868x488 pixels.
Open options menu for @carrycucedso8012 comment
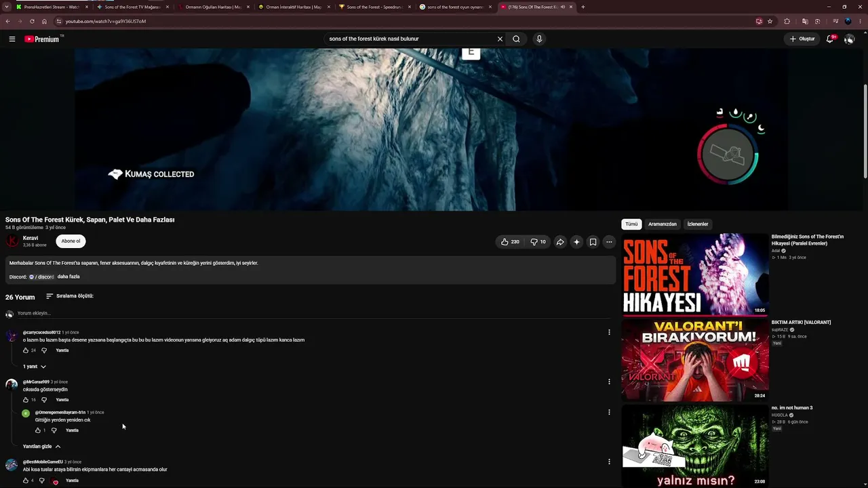(x=609, y=332)
